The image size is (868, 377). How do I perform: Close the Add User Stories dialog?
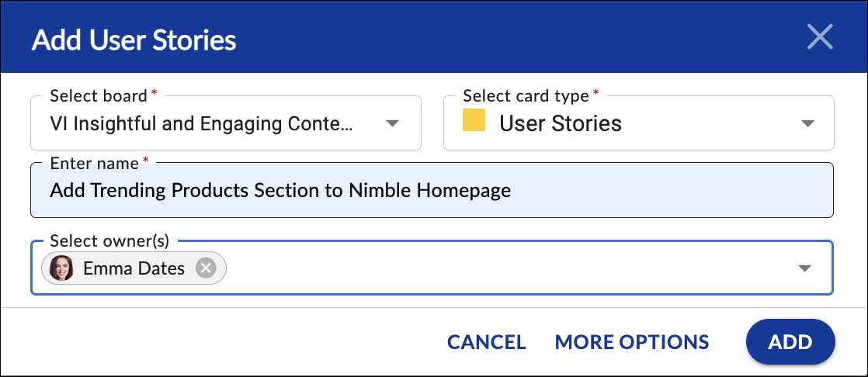coord(820,37)
